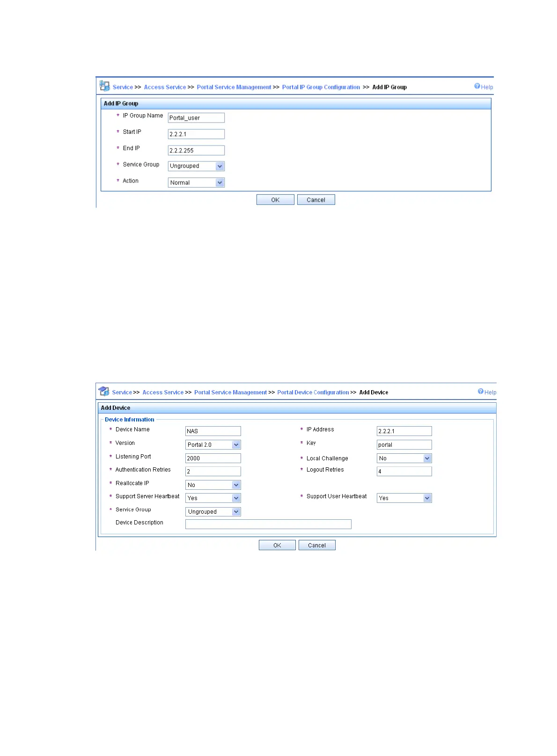Click the Authentication Retries field
Screen dimensions: 557x756
point(213,472)
